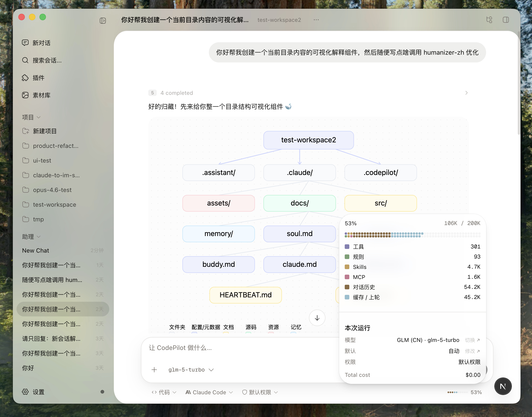Open the 1天 你好帮我创建一个当 conversation
Image resolution: width=532 pixels, height=417 pixels.
click(x=63, y=265)
